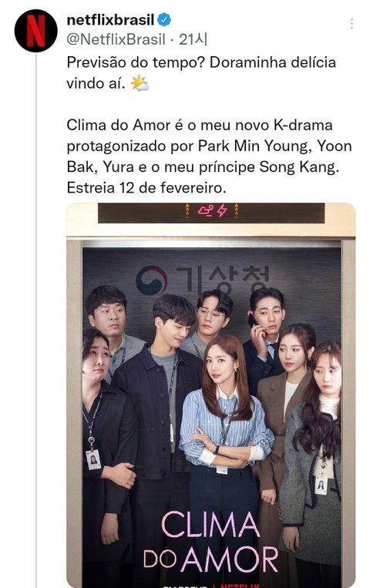Open the three-dot more options menu
Viewport: 370px width, 588px height.
pos(351,24)
